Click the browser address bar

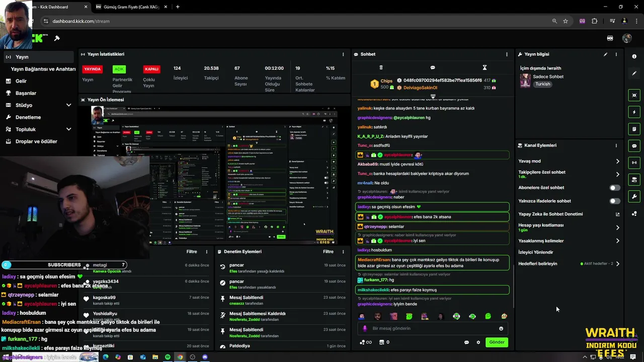(297, 21)
